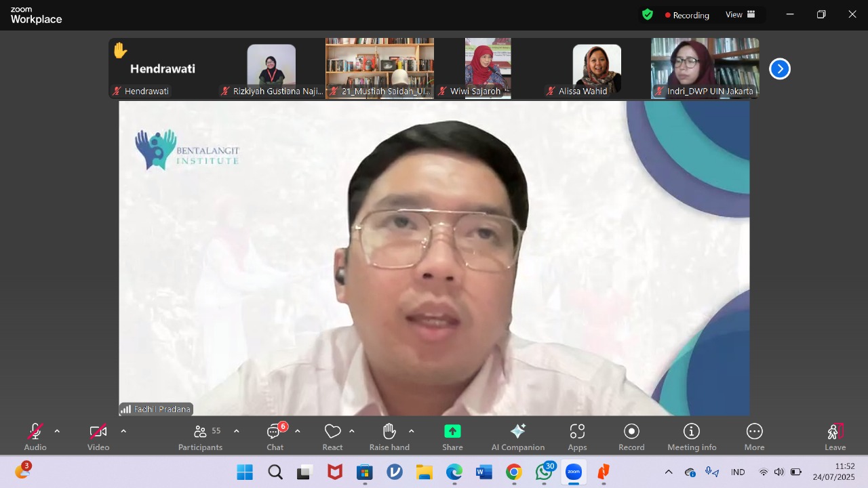Click Zoom icon in the taskbar
868x488 pixels.
[x=574, y=472]
